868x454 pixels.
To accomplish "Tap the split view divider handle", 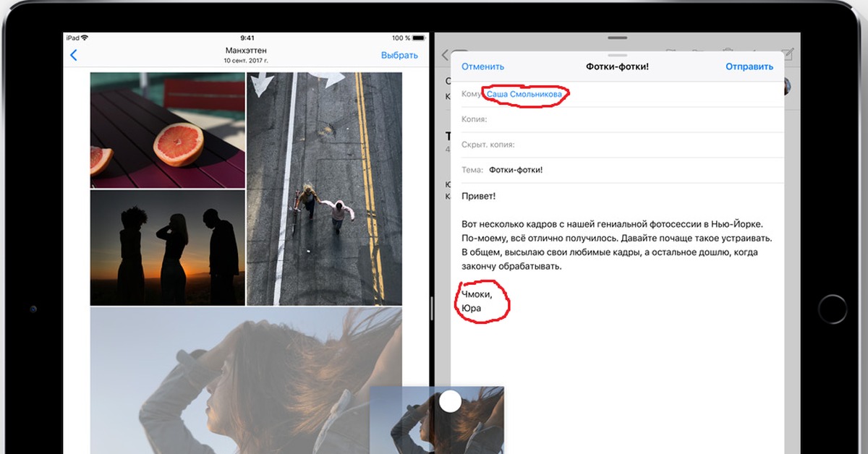I will click(432, 309).
